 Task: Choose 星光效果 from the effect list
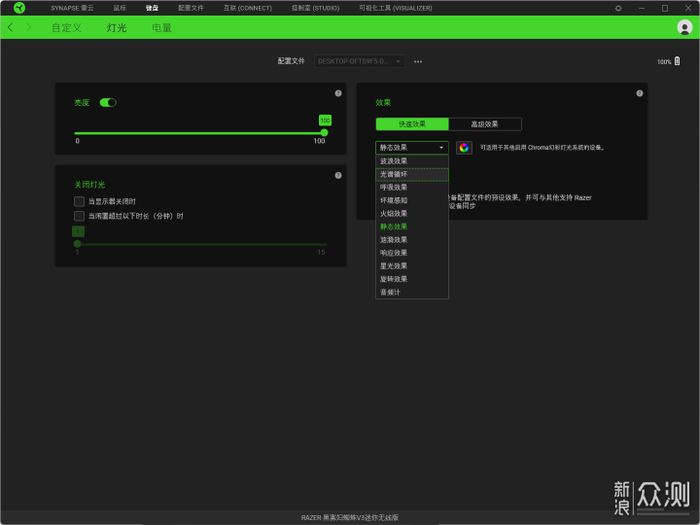412,266
